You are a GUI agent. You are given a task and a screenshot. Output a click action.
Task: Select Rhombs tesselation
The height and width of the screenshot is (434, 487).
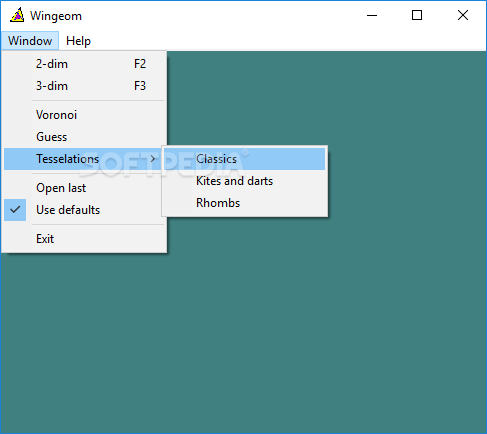245,203
